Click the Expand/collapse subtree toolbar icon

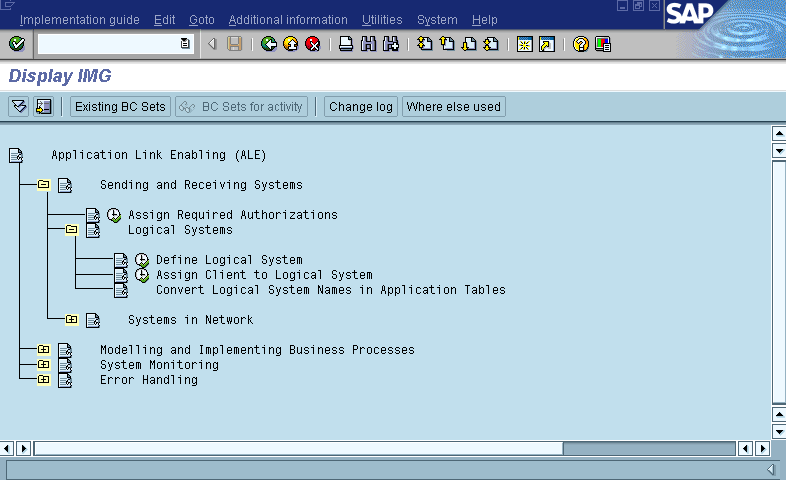pos(19,107)
